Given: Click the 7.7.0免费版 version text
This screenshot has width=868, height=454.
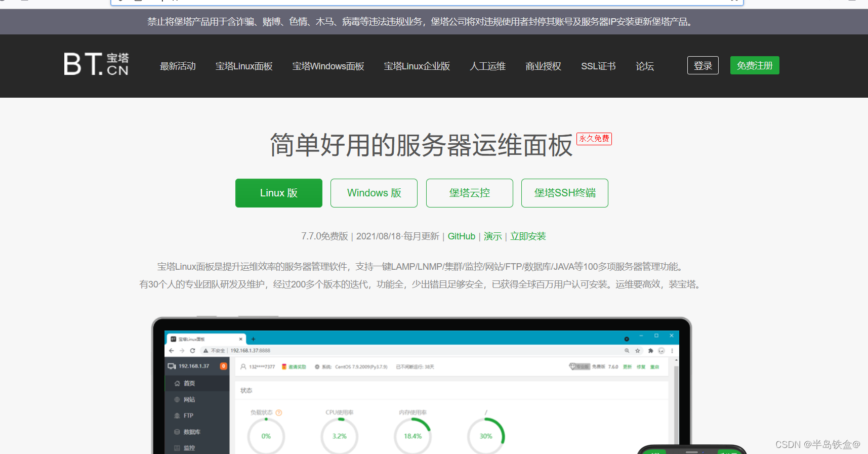Looking at the screenshot, I should pos(324,236).
